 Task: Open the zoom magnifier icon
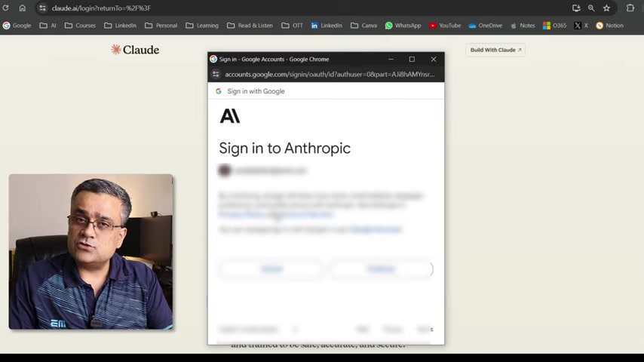click(591, 8)
